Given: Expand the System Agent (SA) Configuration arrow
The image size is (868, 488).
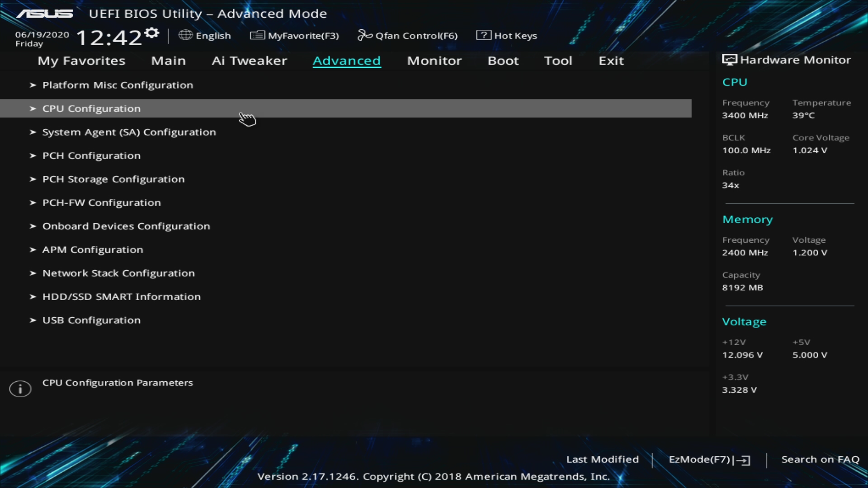Looking at the screenshot, I should coord(33,132).
